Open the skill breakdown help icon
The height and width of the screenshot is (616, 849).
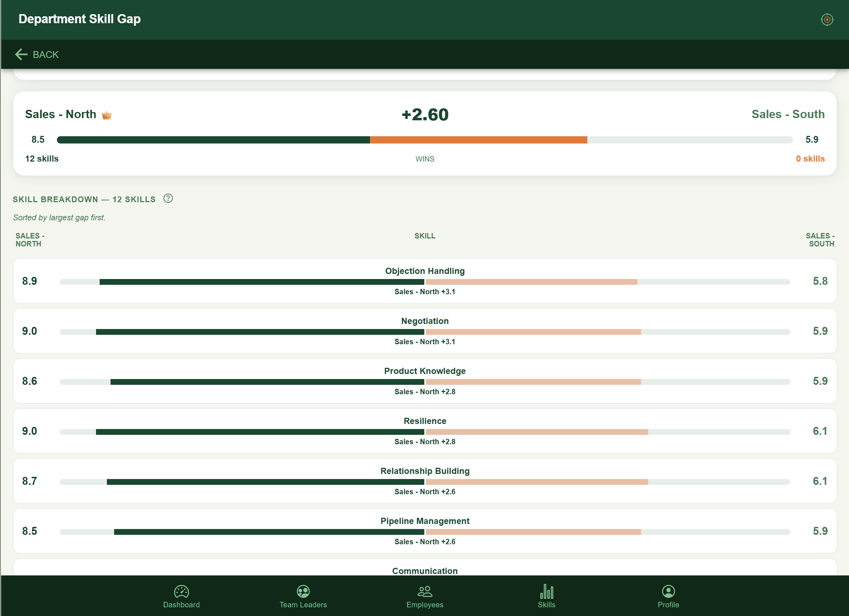[168, 198]
